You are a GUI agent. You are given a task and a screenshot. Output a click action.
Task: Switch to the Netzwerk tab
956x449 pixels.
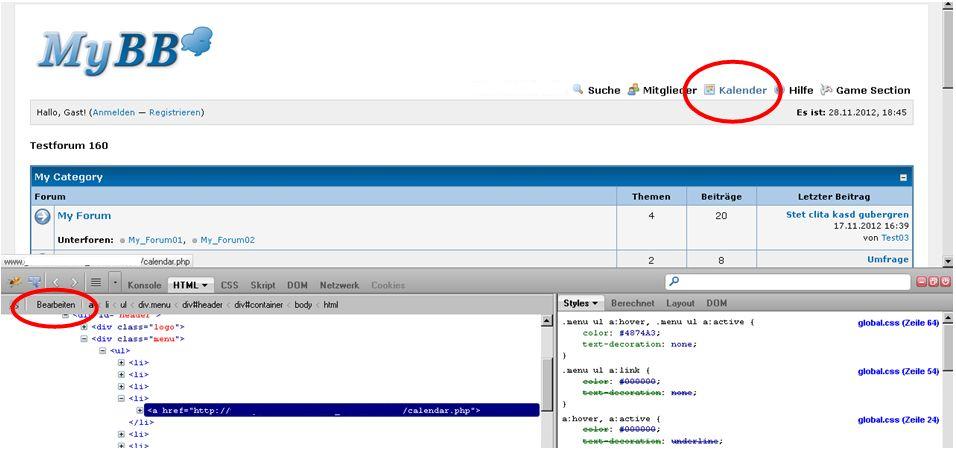tap(340, 285)
